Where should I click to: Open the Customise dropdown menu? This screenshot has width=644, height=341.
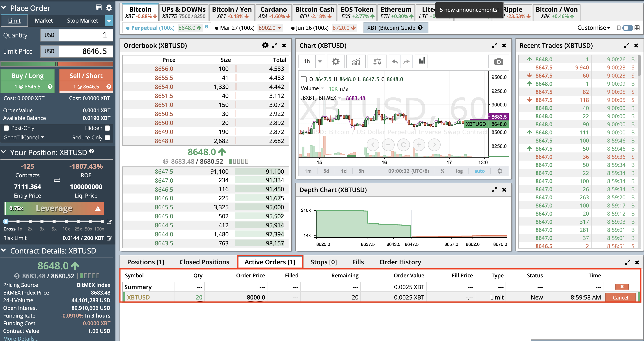tap(593, 28)
